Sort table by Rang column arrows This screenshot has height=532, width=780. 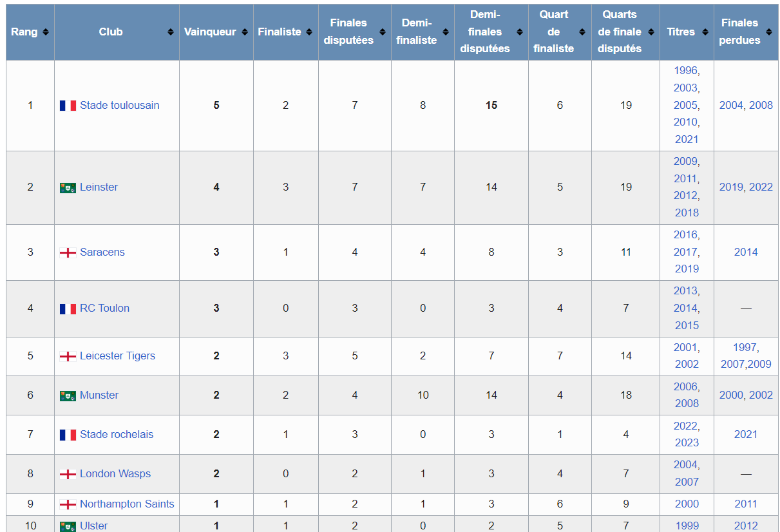click(46, 32)
